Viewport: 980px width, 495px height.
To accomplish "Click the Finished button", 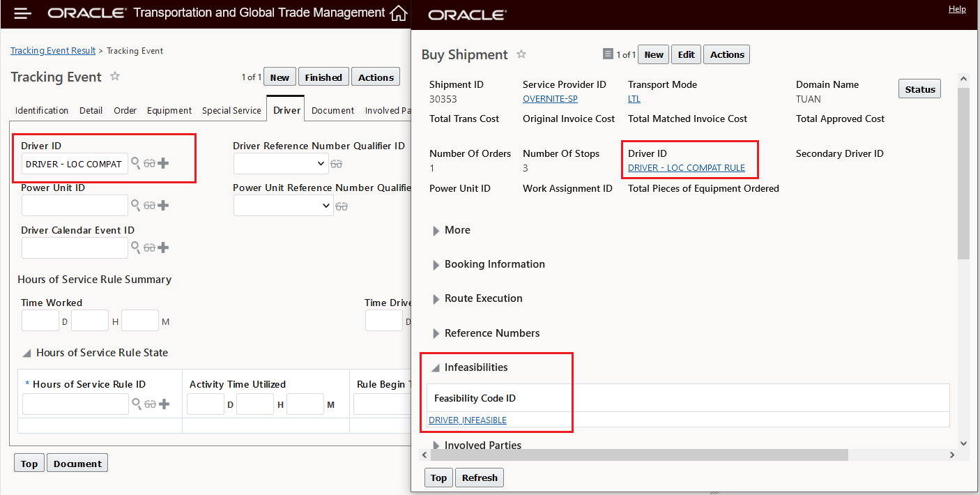I will click(323, 77).
